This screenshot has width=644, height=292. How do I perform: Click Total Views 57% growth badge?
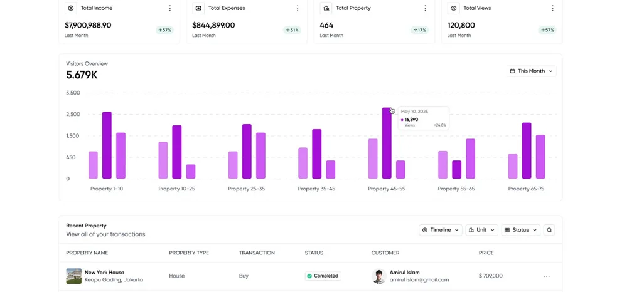[x=547, y=30]
